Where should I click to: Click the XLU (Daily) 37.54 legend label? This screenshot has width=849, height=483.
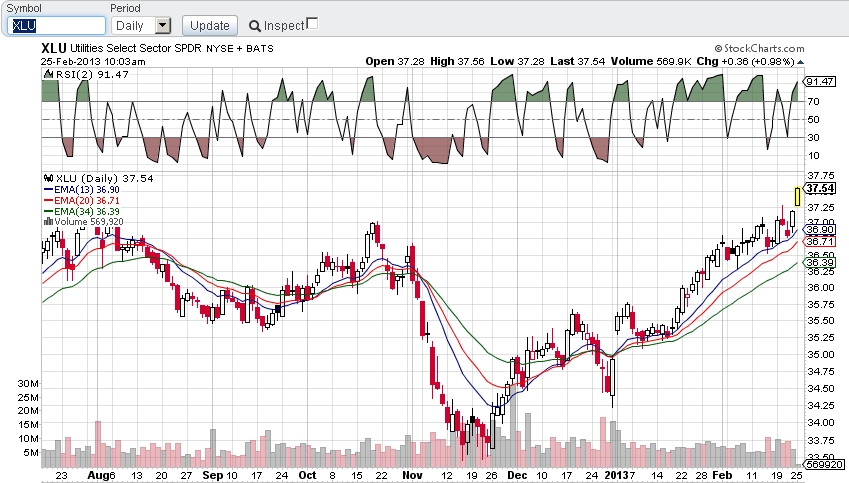click(99, 178)
